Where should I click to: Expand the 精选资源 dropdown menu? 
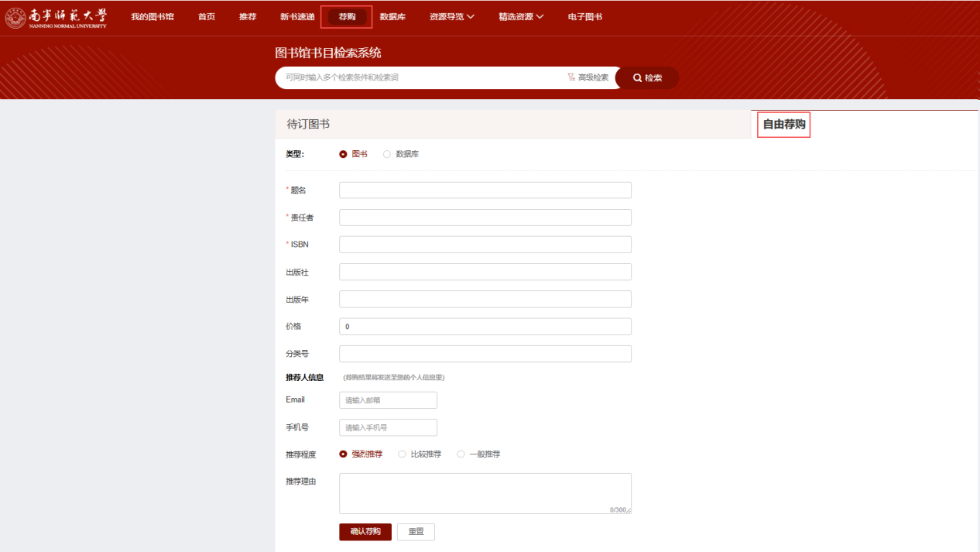tap(521, 16)
